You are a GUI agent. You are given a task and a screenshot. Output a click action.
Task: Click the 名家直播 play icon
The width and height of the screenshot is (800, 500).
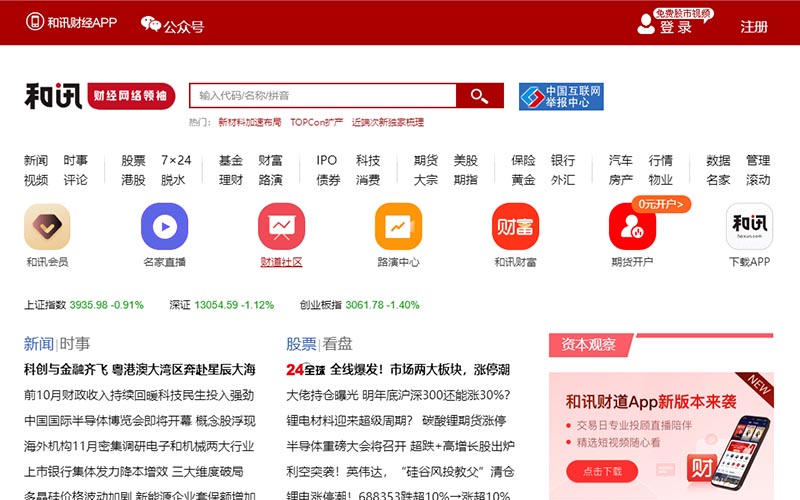coord(164,227)
